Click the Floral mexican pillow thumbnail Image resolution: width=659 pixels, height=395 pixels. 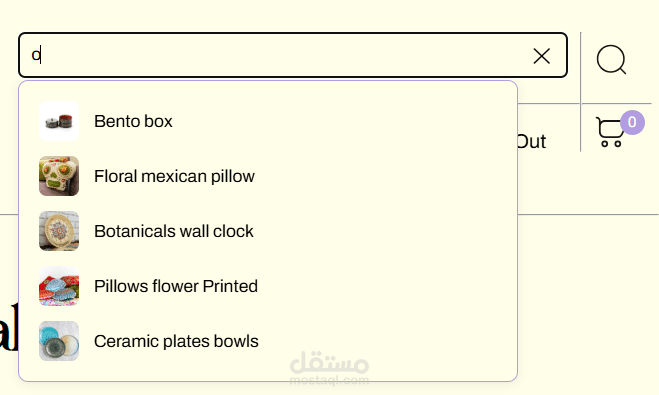coord(59,176)
